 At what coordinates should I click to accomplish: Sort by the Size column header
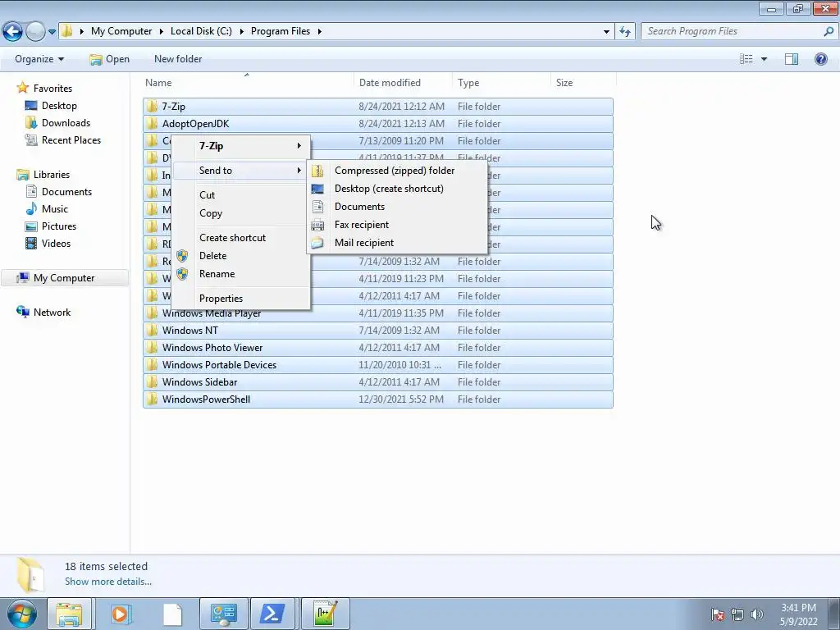564,83
